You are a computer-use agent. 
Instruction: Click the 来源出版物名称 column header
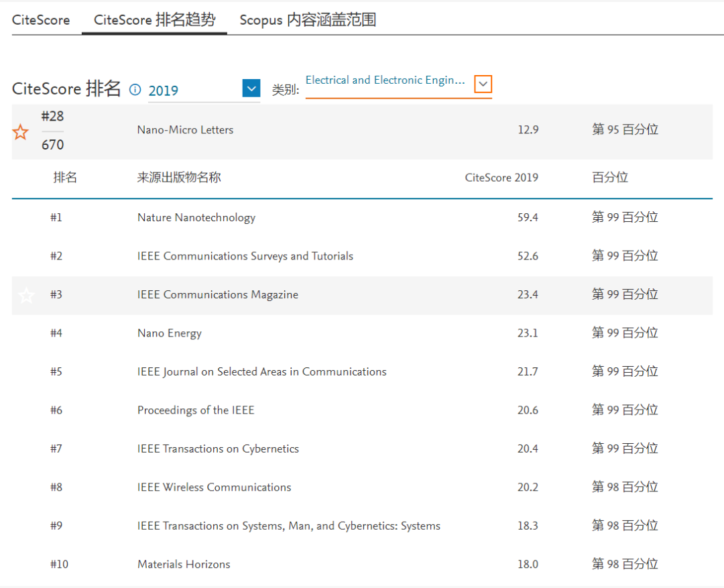tap(179, 178)
